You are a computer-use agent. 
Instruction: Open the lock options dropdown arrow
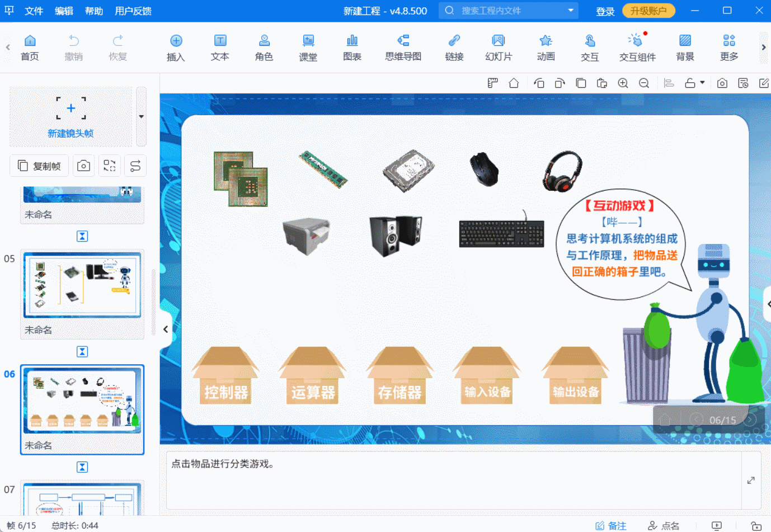702,83
